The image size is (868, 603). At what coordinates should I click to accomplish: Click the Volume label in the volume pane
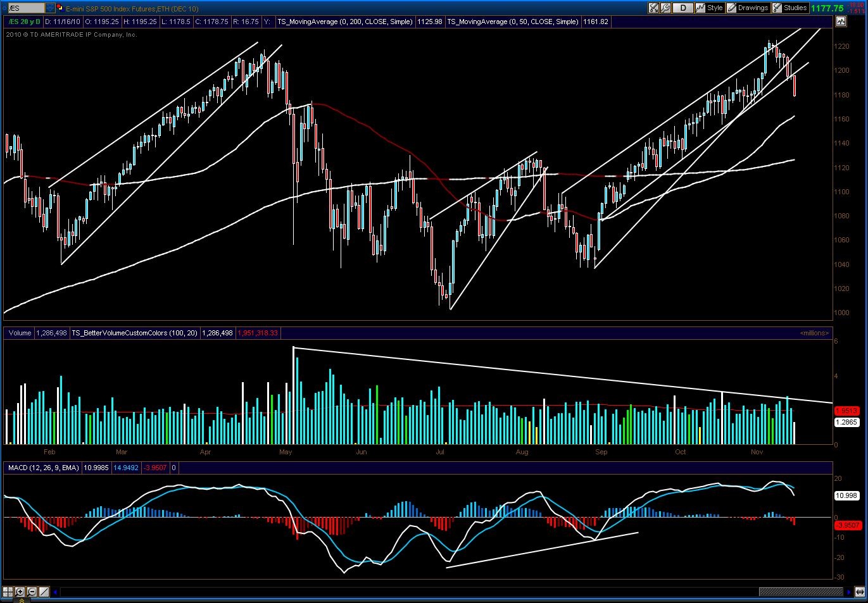click(20, 333)
